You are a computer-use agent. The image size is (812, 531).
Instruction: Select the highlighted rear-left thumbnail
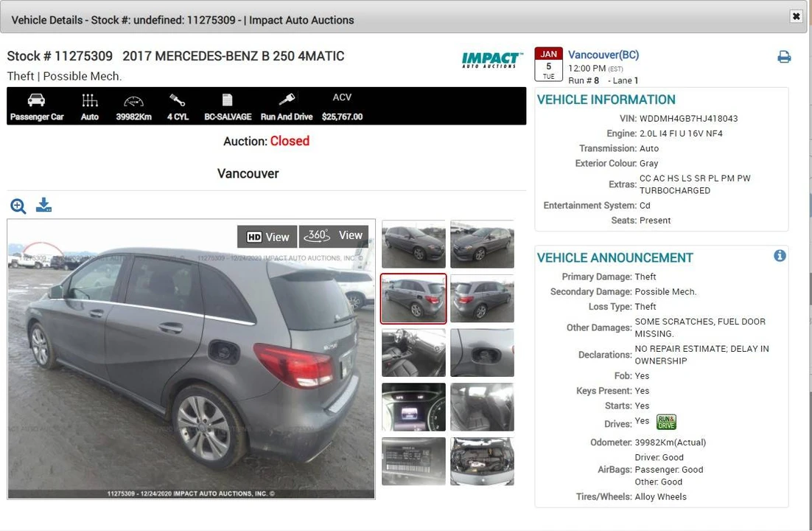coord(413,299)
